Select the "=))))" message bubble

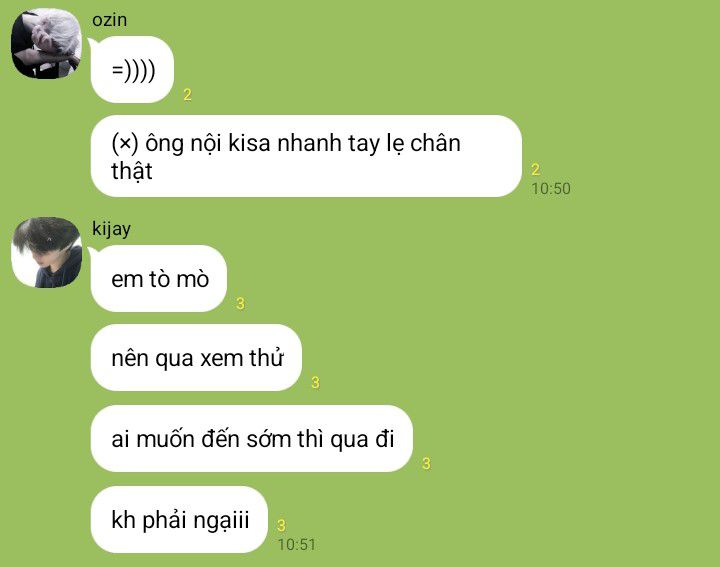132,70
